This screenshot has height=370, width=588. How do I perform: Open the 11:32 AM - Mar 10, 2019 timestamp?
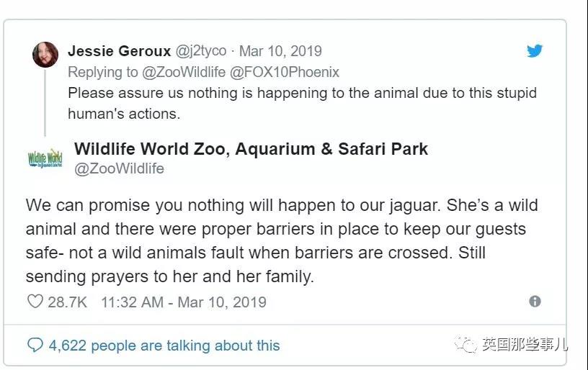(183, 302)
